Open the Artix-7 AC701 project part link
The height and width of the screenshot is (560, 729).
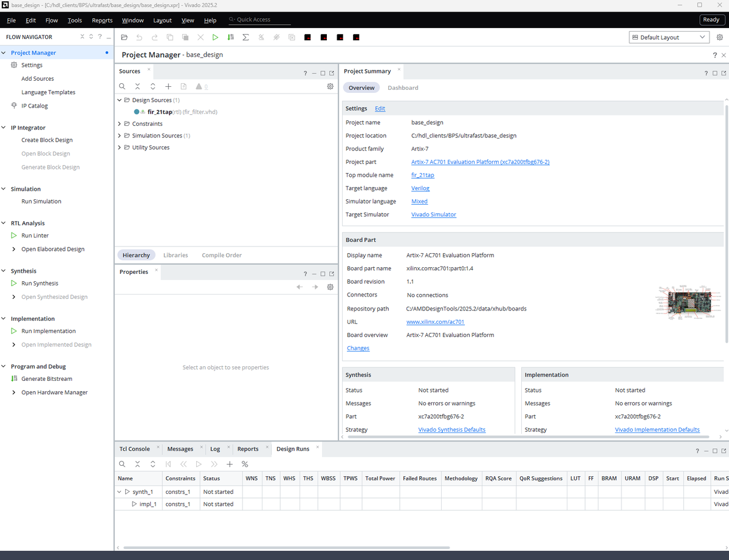tap(481, 162)
